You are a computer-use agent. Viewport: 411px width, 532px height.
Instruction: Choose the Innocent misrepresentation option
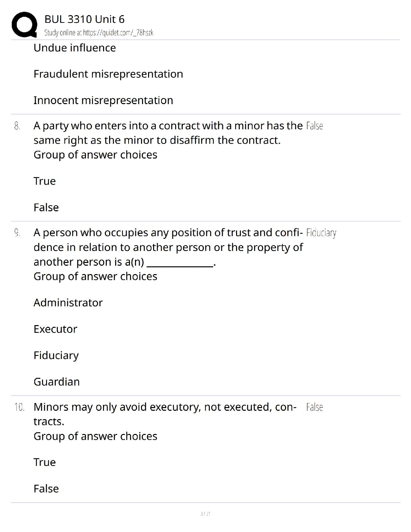(x=103, y=100)
